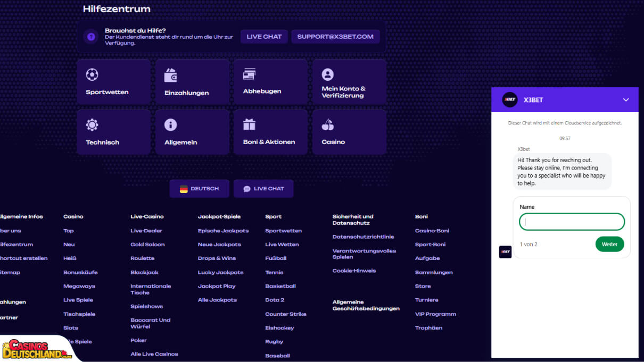Open the Drops & Wins link
Viewport: 644px width, 362px height.
point(217,258)
